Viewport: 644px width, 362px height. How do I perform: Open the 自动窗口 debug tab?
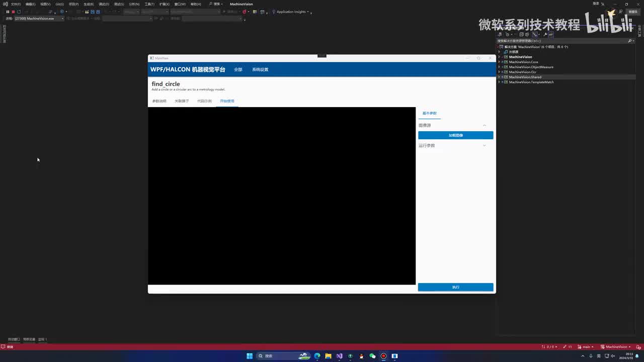tap(14, 339)
